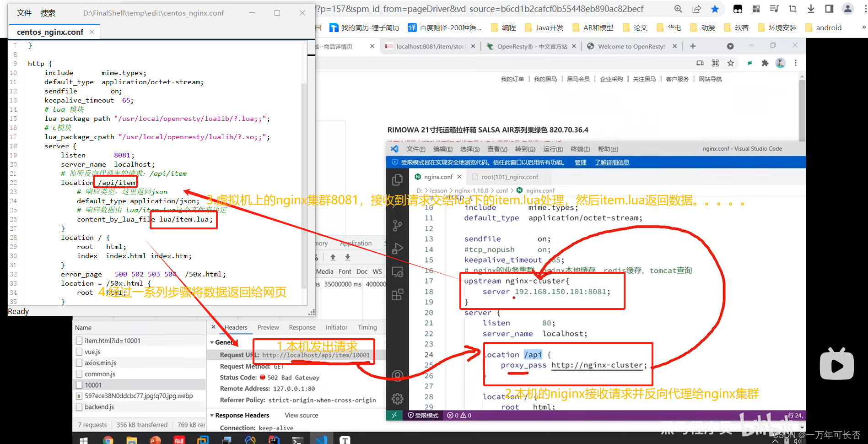The height and width of the screenshot is (444, 868).
Task: Open VS Code Run and Debug icon
Action: coord(397,249)
